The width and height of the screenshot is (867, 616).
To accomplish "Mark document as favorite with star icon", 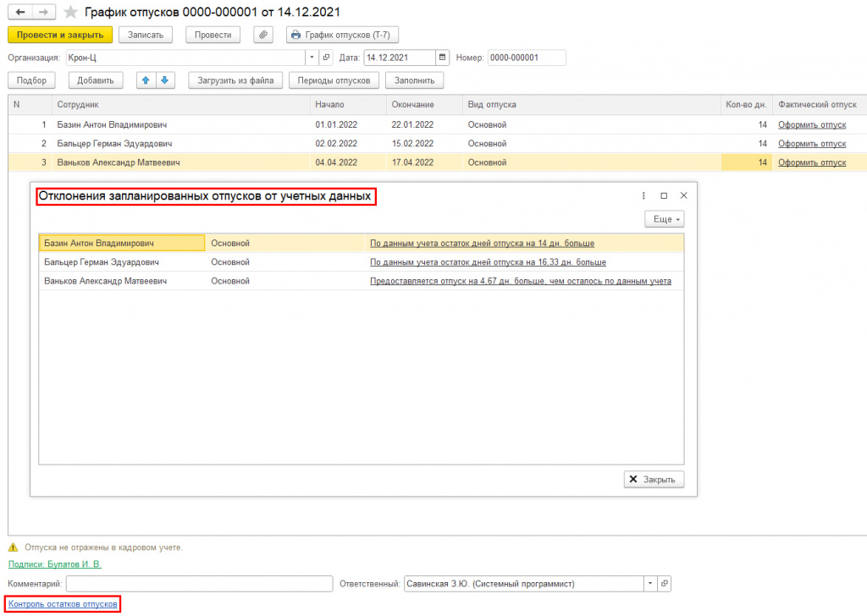I will point(70,12).
